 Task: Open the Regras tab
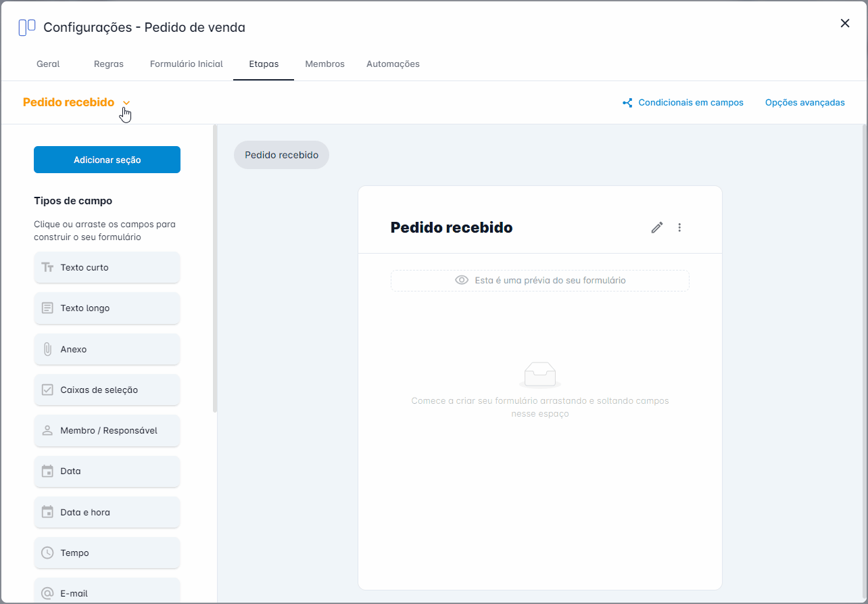point(109,64)
